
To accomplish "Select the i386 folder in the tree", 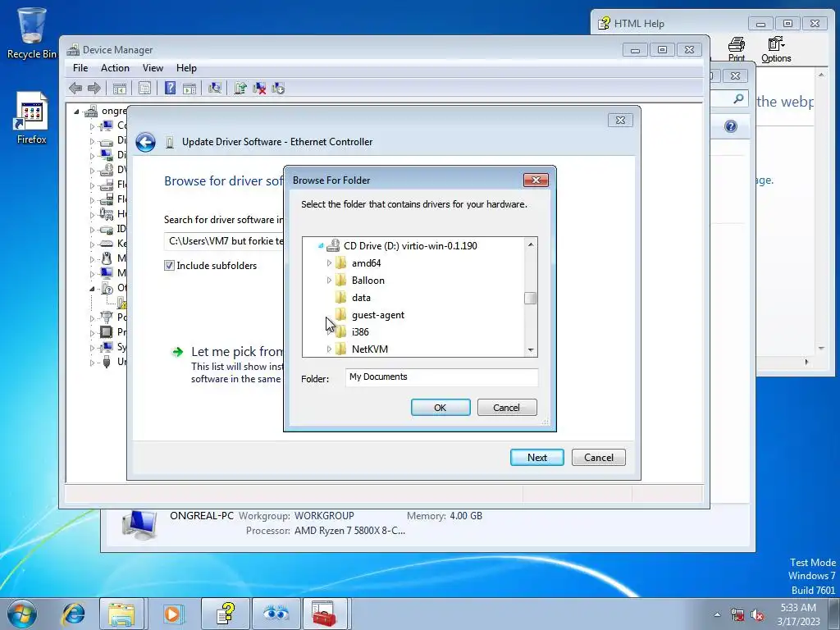I will pos(360,332).
